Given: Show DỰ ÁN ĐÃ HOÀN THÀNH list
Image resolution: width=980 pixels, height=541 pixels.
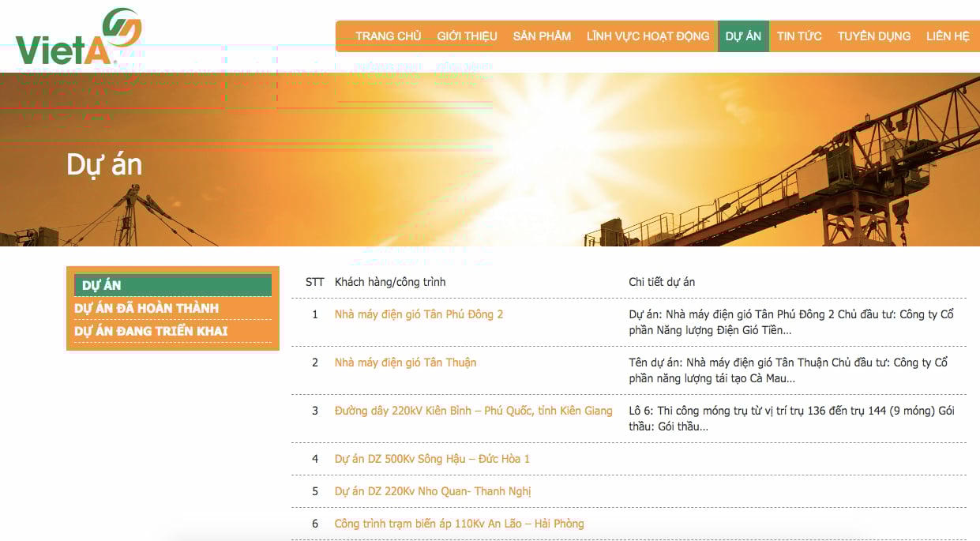Looking at the screenshot, I should pyautogui.click(x=147, y=308).
